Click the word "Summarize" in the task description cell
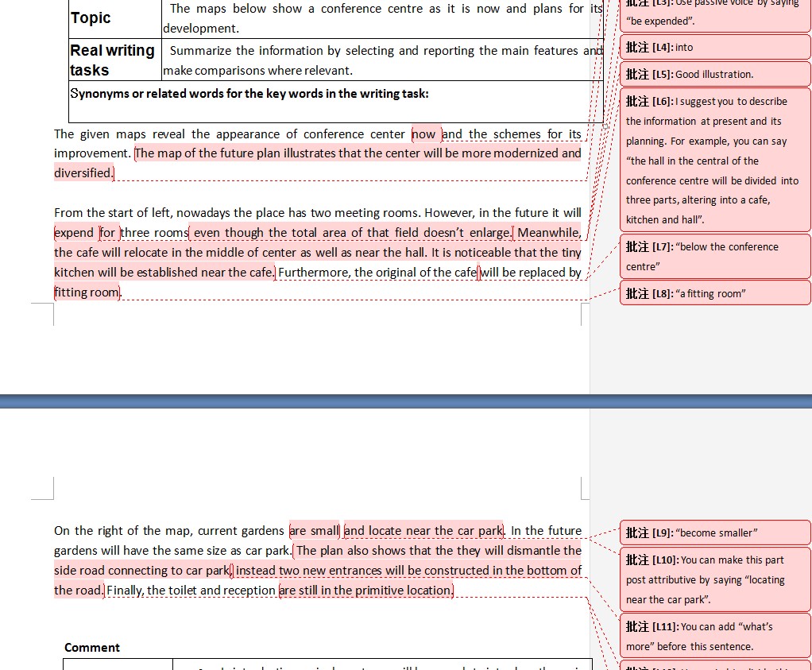812x670 pixels. [200, 51]
